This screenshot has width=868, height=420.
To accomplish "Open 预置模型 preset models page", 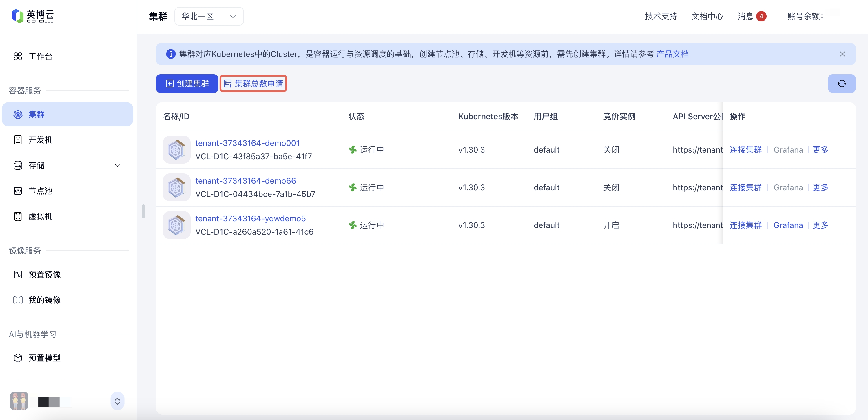I will click(44, 358).
